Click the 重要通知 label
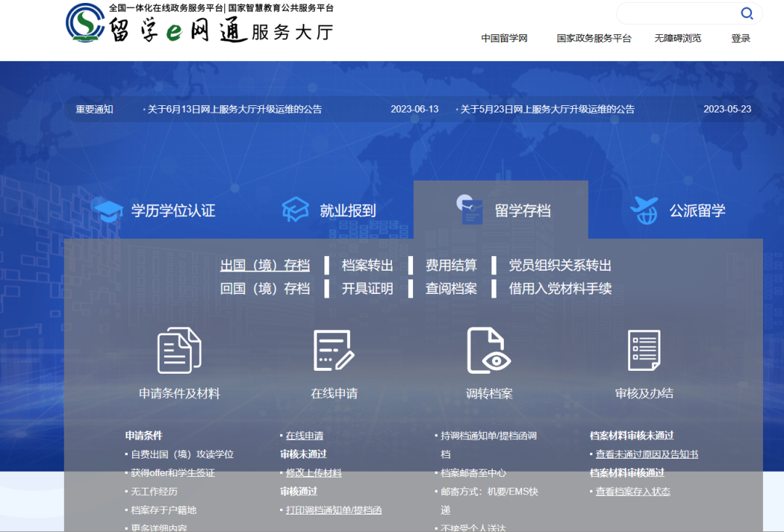The height and width of the screenshot is (532, 784). [94, 110]
